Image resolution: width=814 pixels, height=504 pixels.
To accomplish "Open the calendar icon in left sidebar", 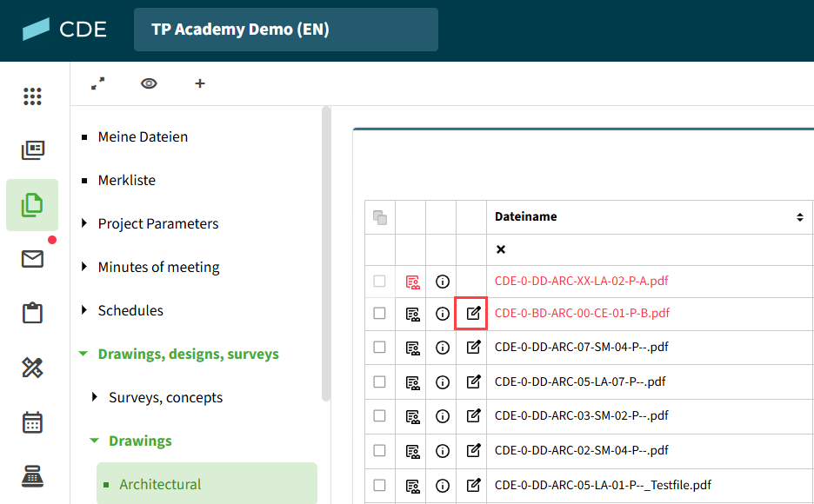I will (x=32, y=422).
